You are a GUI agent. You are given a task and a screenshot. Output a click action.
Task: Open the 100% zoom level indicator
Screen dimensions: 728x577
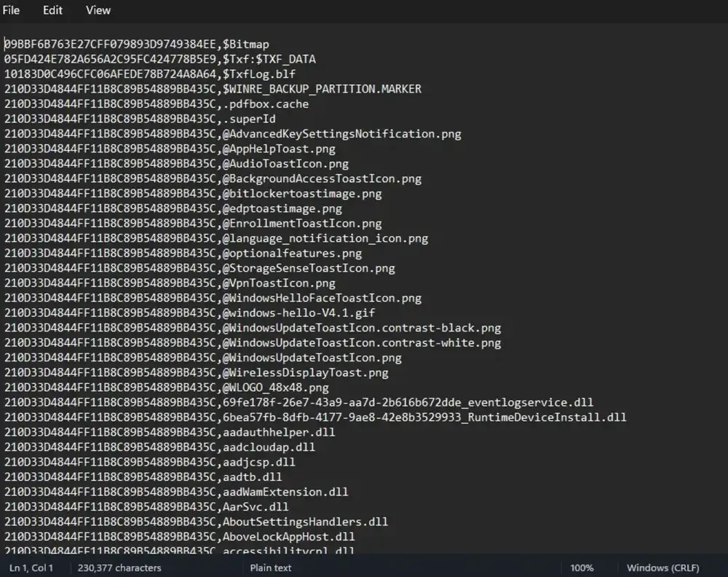point(582,568)
